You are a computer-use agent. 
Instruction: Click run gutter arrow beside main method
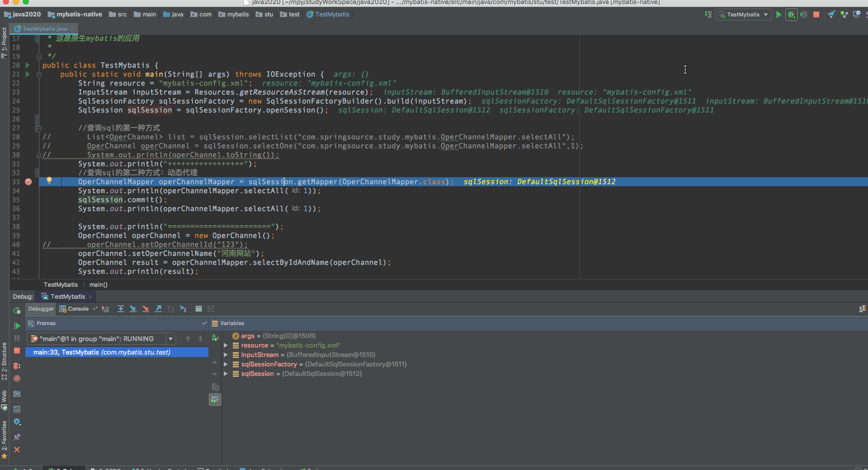tap(28, 74)
